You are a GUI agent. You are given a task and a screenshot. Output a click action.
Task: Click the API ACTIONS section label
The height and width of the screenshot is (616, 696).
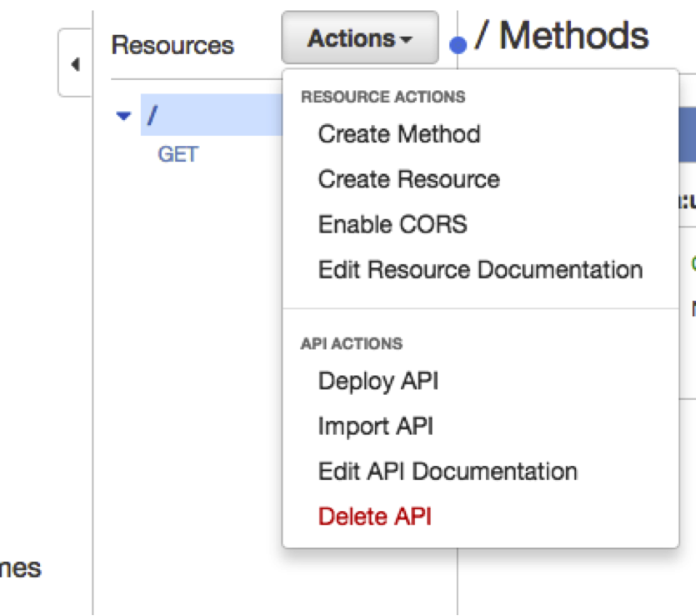click(x=351, y=343)
